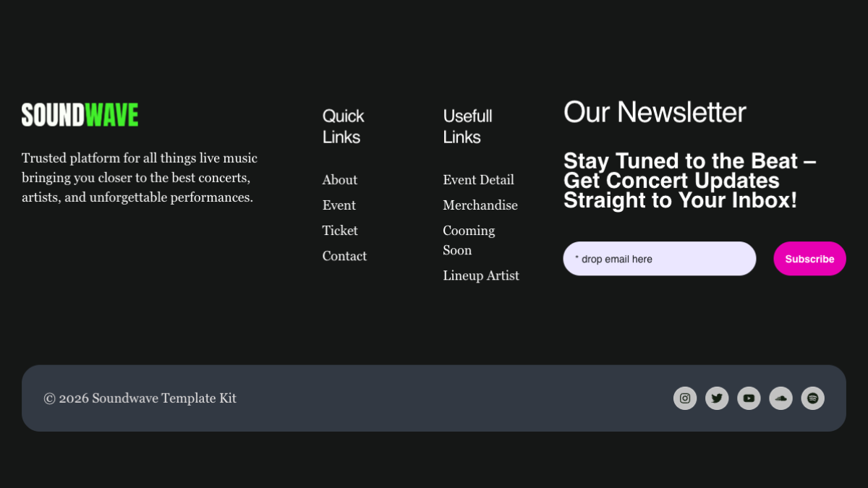Click the 2026 Soundwave Template Kit copyright text
This screenshot has width=868, height=488.
[x=140, y=398]
